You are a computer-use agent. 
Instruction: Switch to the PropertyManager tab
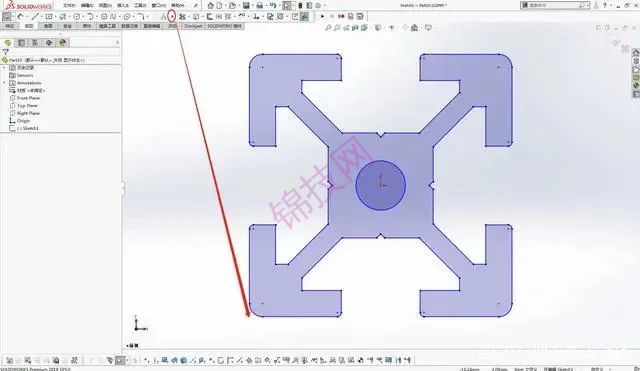click(21, 42)
